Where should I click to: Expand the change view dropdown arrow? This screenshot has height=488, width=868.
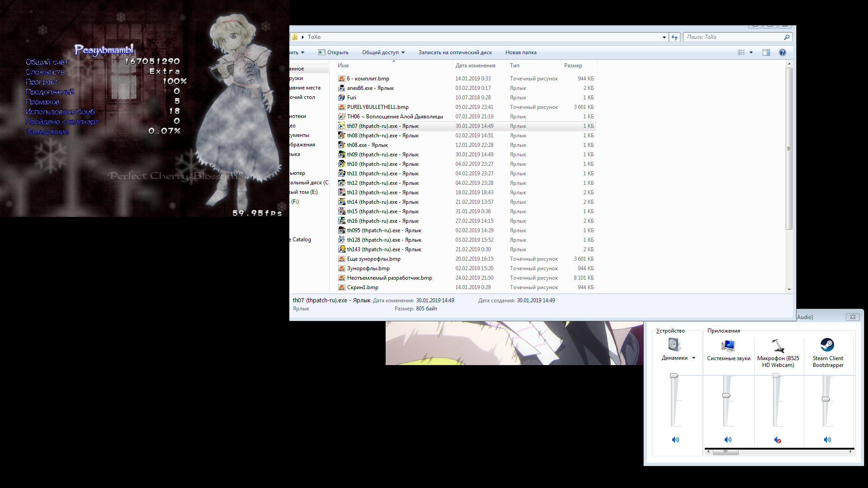click(x=751, y=52)
